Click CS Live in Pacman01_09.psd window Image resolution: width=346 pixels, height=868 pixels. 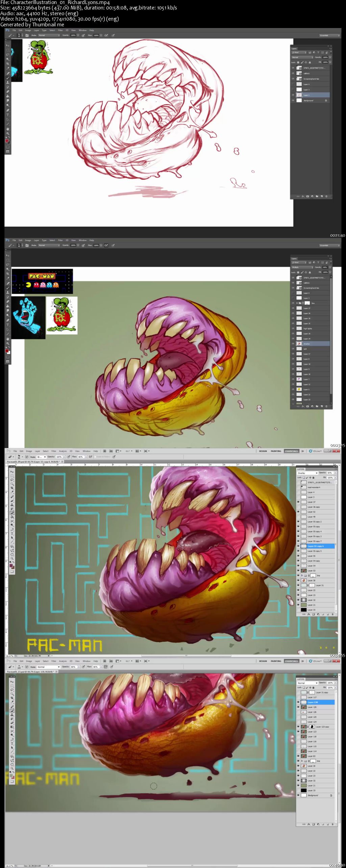click(x=316, y=451)
